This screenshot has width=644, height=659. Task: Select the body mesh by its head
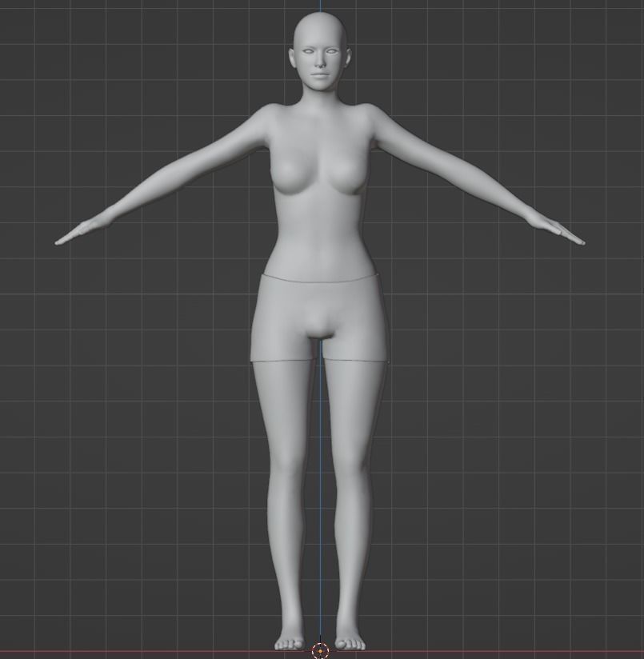[x=321, y=53]
